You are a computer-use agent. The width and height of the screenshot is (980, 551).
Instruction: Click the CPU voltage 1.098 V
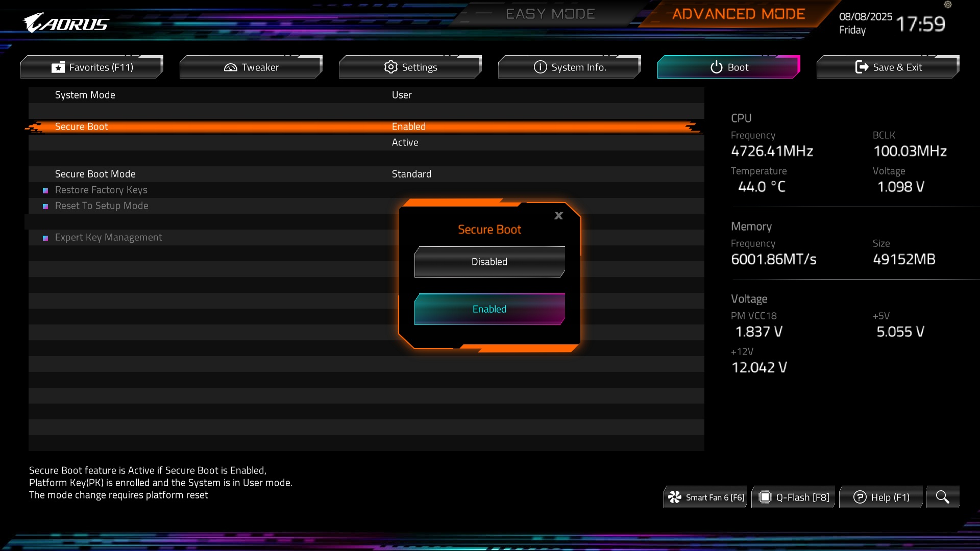[900, 187]
